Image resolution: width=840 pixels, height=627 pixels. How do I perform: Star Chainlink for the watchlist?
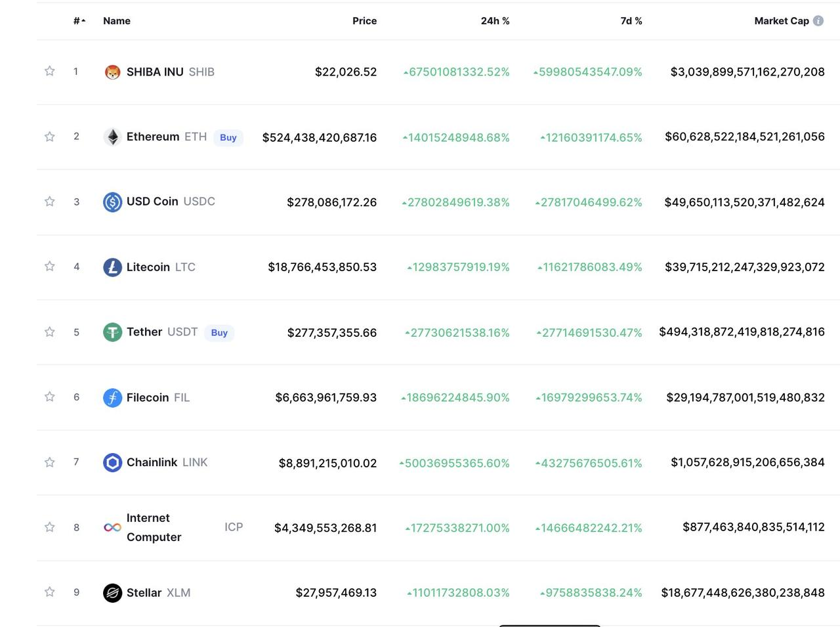[49, 462]
